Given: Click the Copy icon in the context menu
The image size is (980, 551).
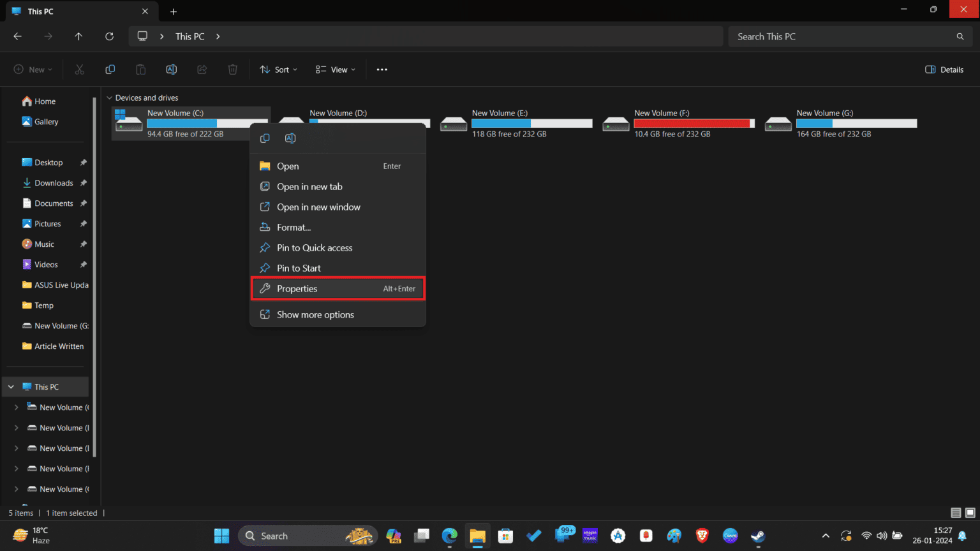Looking at the screenshot, I should [265, 138].
